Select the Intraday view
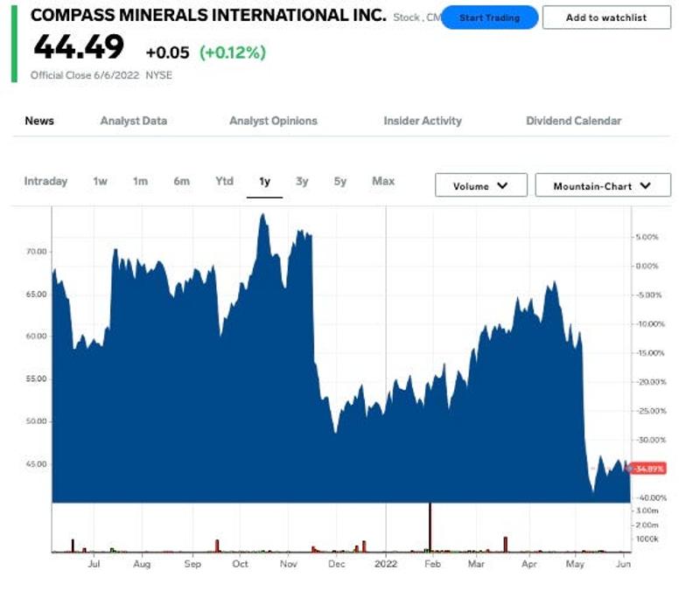The image size is (700, 598). [47, 182]
